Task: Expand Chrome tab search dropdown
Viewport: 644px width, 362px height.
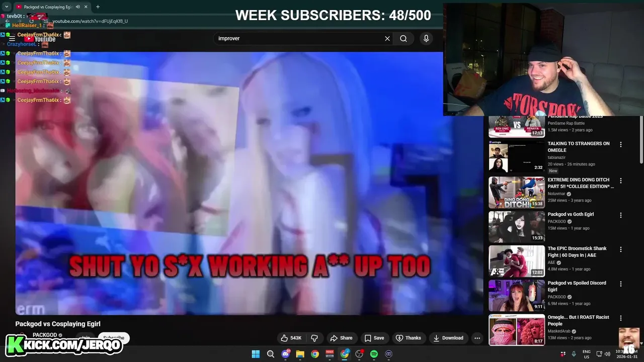Action: pyautogui.click(x=7, y=7)
